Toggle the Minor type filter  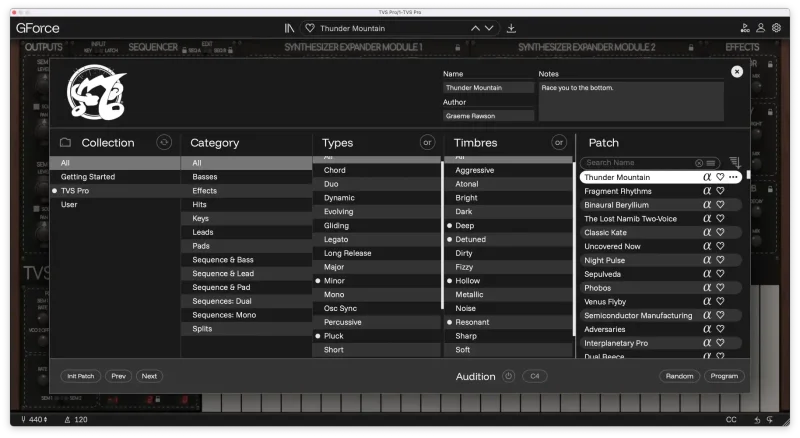click(376, 281)
